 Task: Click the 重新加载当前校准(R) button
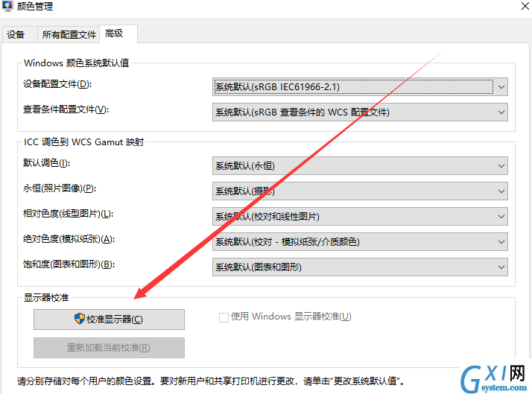tap(109, 348)
